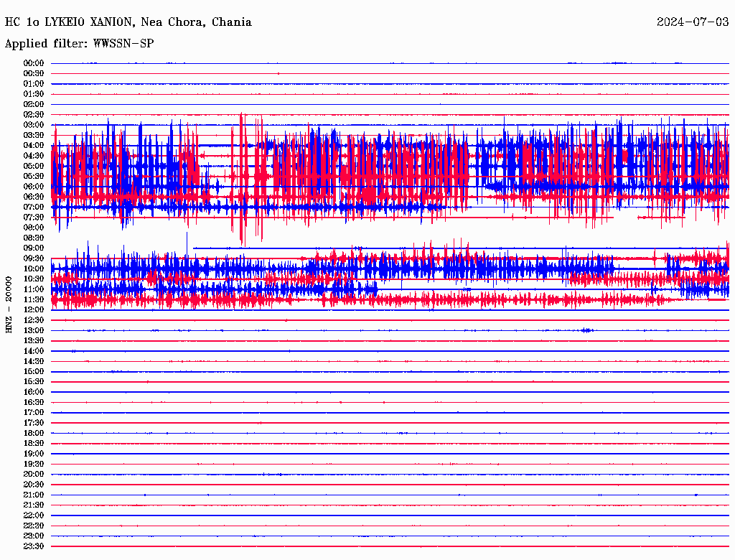Click the Applied filter WWSSN-SP text
Image resolution: width=735 pixels, height=560 pixels.
tap(79, 44)
